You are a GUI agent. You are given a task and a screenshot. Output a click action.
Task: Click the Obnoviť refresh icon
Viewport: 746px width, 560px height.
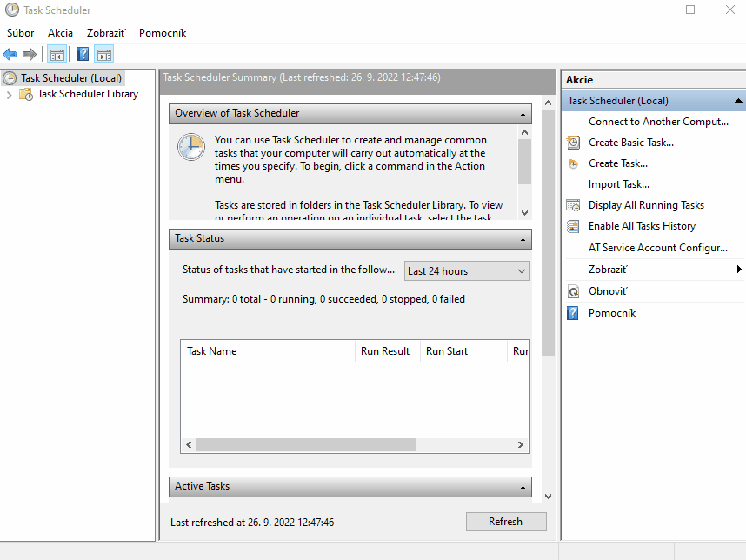click(573, 291)
